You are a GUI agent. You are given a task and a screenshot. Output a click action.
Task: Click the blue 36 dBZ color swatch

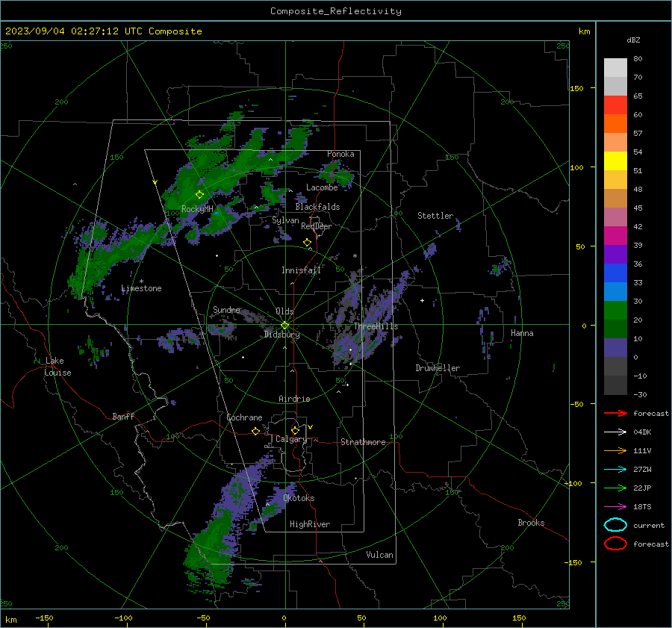tap(615, 273)
